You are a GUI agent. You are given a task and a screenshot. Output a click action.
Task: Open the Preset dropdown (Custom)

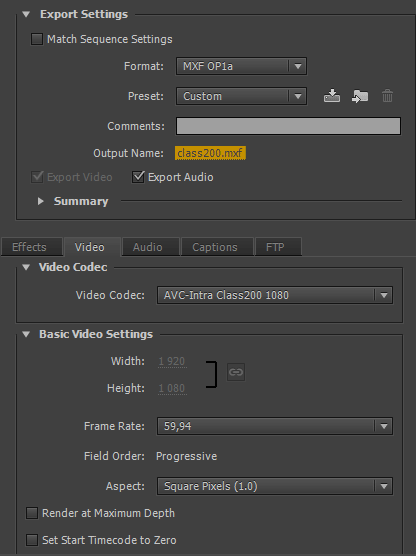pyautogui.click(x=241, y=96)
